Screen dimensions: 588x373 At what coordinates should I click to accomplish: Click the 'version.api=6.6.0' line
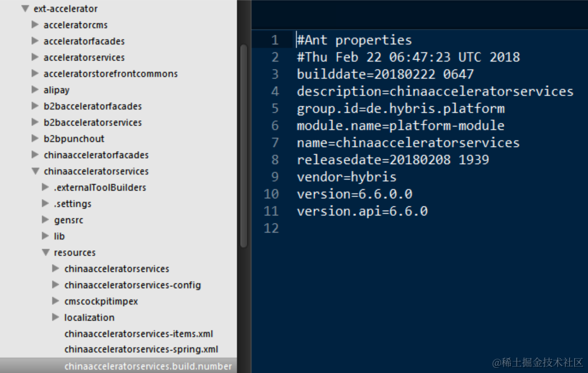[362, 212]
